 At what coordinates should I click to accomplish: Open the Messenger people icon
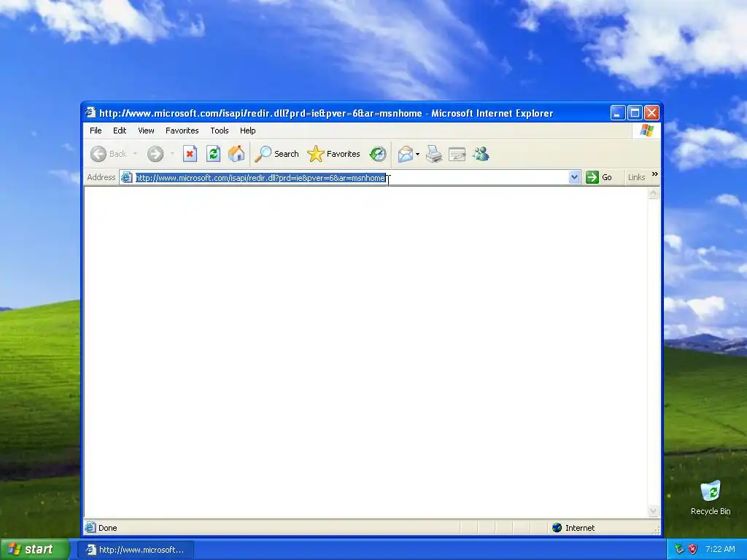[x=481, y=154]
